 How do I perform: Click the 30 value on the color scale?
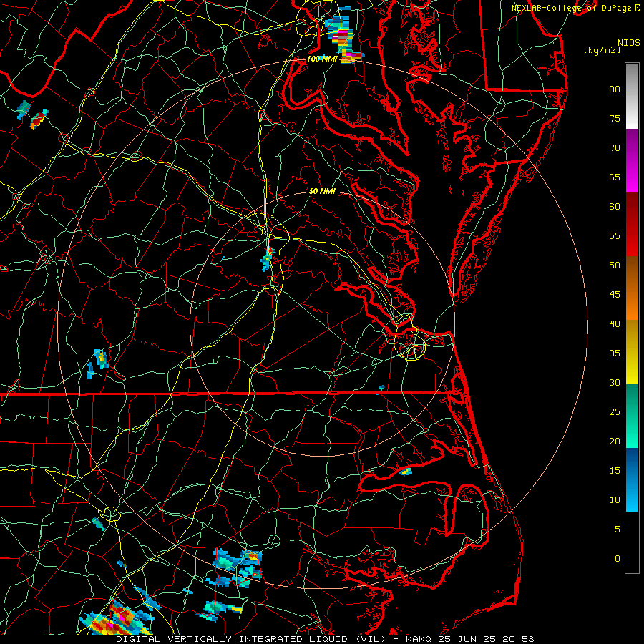click(x=615, y=382)
